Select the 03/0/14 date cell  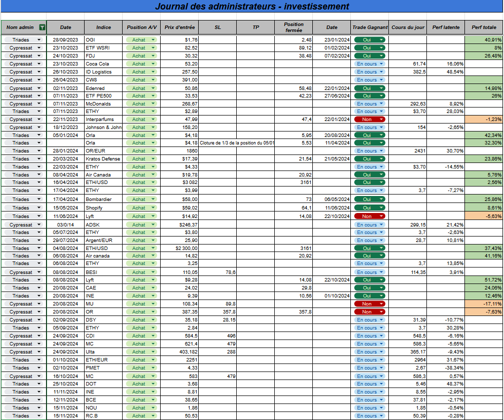point(66,225)
